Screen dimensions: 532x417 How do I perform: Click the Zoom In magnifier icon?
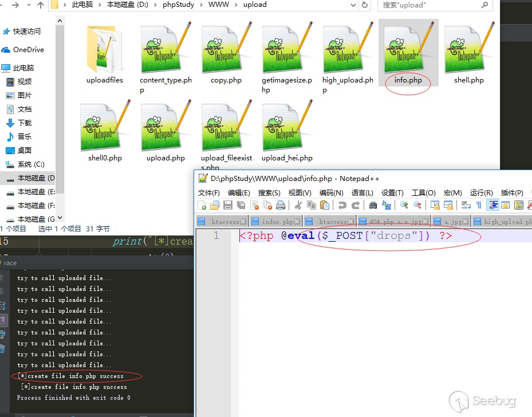[x=404, y=205]
